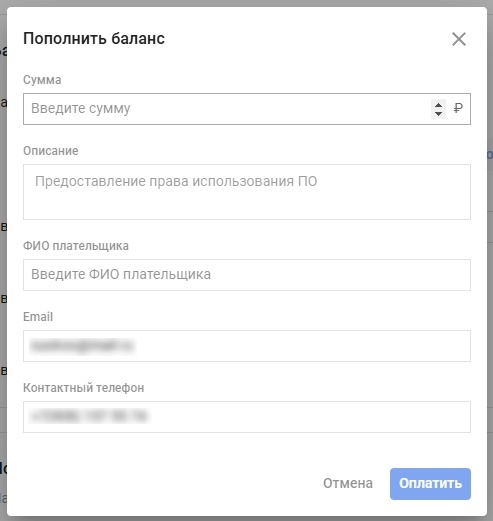Screen dimensions: 493x521
Task: Click the ФИО плательщика label
Action: (x=76, y=246)
